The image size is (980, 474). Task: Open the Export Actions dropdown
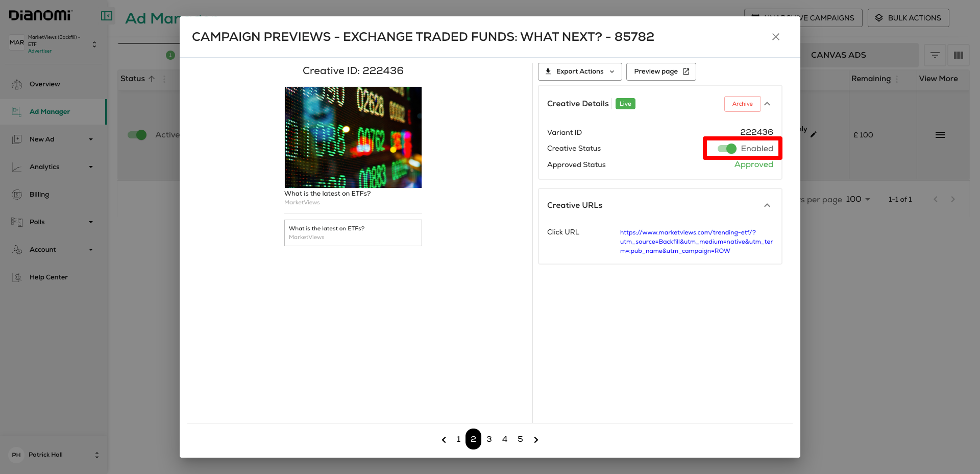click(580, 72)
